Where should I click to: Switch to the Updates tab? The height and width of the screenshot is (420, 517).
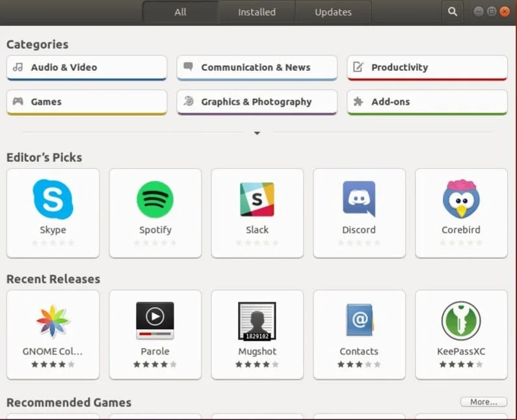pos(333,12)
